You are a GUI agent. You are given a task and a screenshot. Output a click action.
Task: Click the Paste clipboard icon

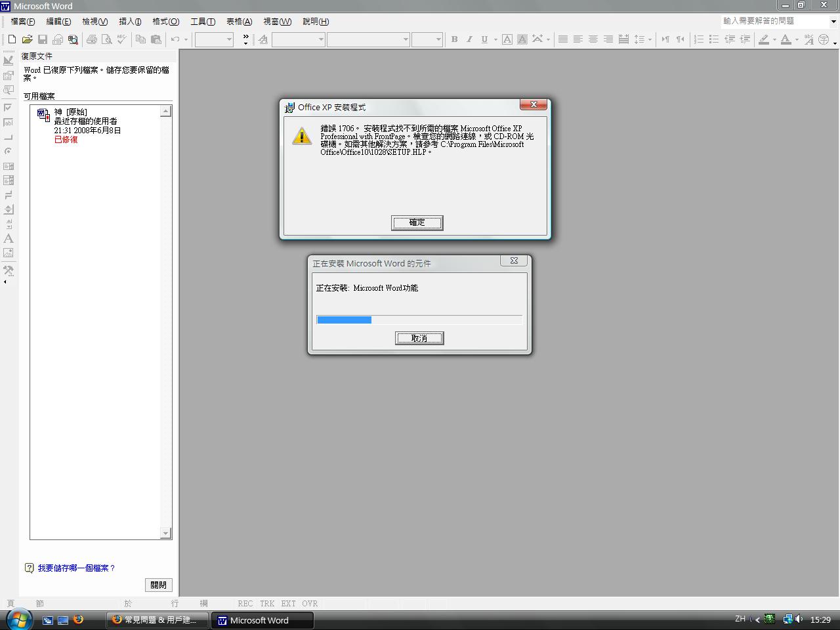pyautogui.click(x=156, y=39)
